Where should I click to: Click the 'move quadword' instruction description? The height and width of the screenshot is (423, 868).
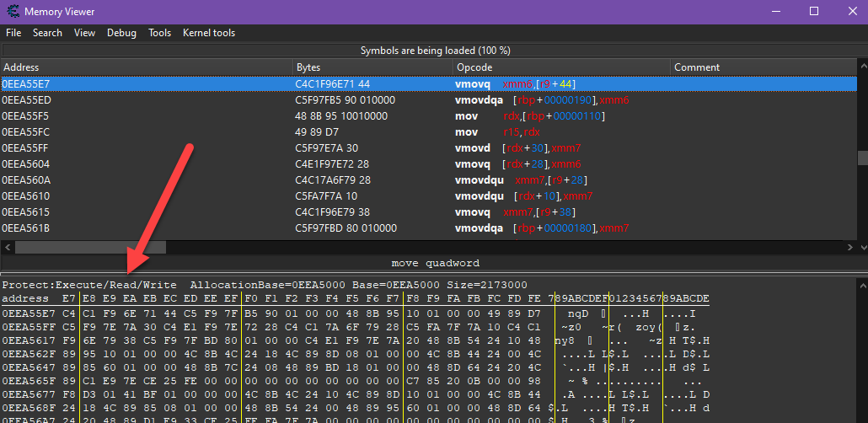coord(435,263)
